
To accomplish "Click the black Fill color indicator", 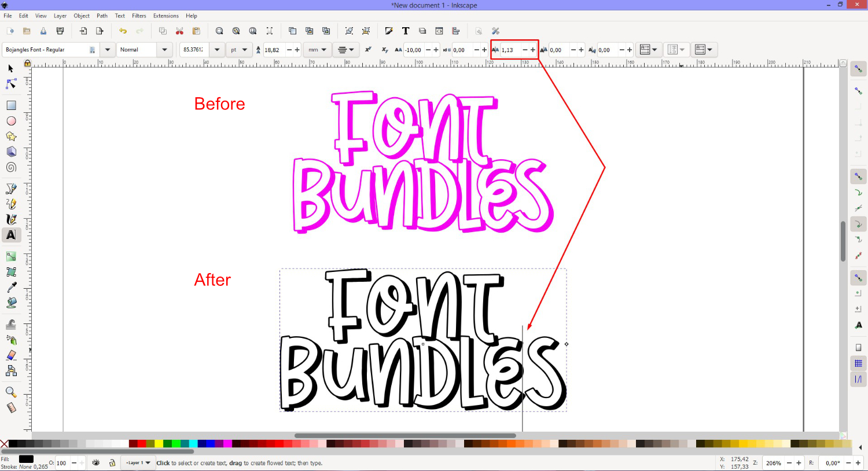I will 26,459.
